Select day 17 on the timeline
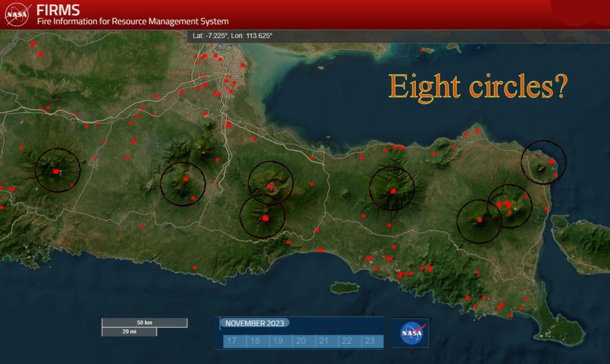 (232, 341)
